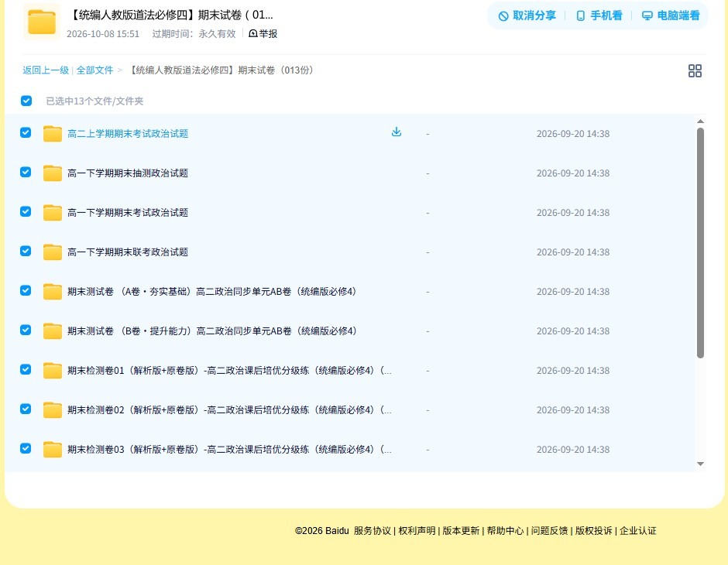
Task: Click the file list scrollbar thumb
Action: pos(700,242)
